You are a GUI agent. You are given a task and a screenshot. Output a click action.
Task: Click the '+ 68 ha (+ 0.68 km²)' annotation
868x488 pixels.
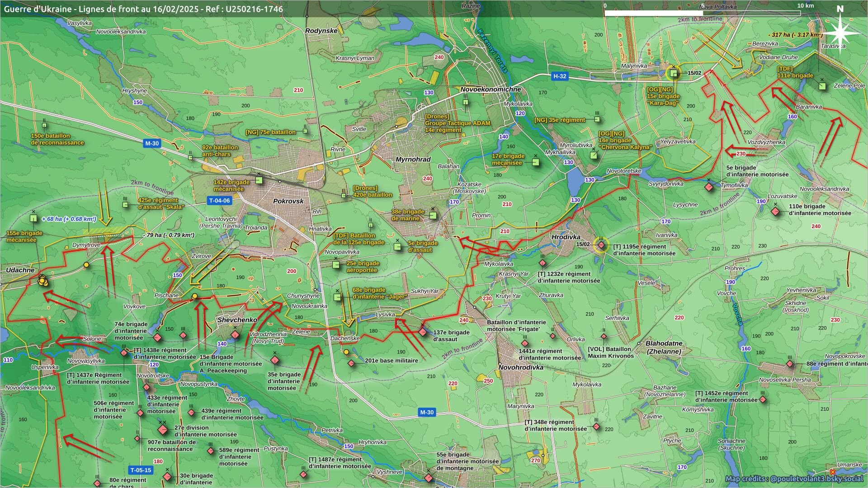pos(69,219)
